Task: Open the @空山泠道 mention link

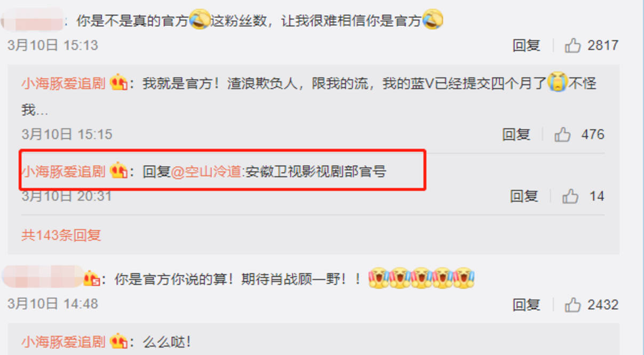Action: 206,172
